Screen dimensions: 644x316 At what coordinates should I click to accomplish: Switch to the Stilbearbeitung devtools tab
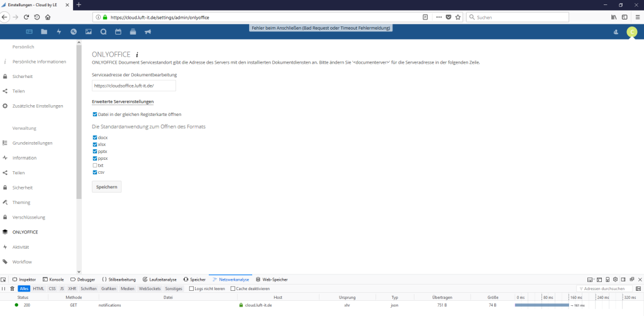point(119,279)
